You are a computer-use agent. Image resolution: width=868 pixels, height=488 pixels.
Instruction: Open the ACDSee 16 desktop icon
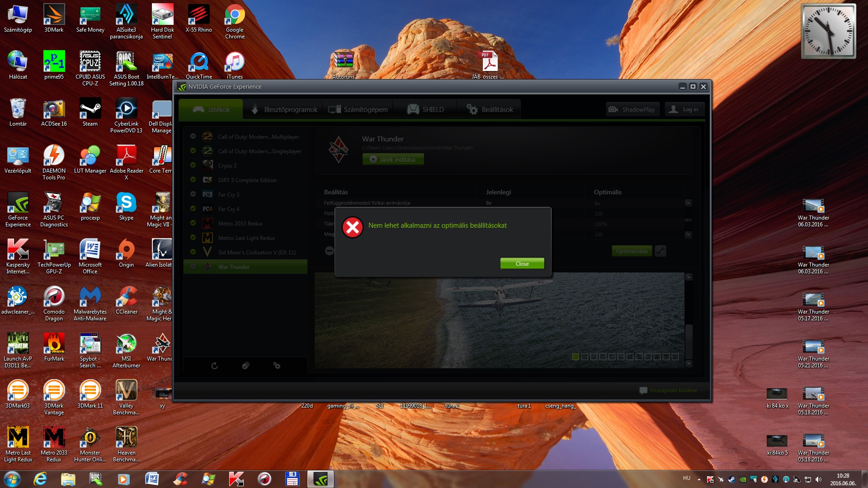(54, 113)
